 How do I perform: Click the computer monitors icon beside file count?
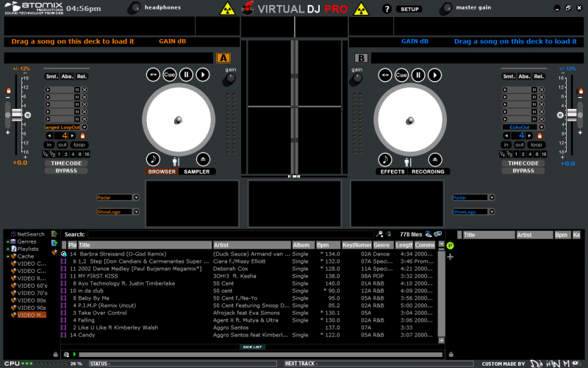pyautogui.click(x=437, y=234)
